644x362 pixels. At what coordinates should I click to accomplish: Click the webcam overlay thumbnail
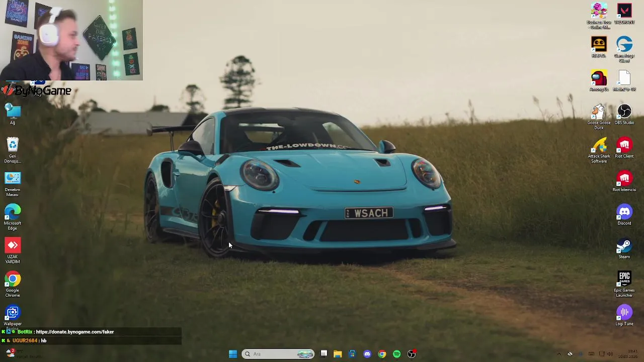coord(71,40)
